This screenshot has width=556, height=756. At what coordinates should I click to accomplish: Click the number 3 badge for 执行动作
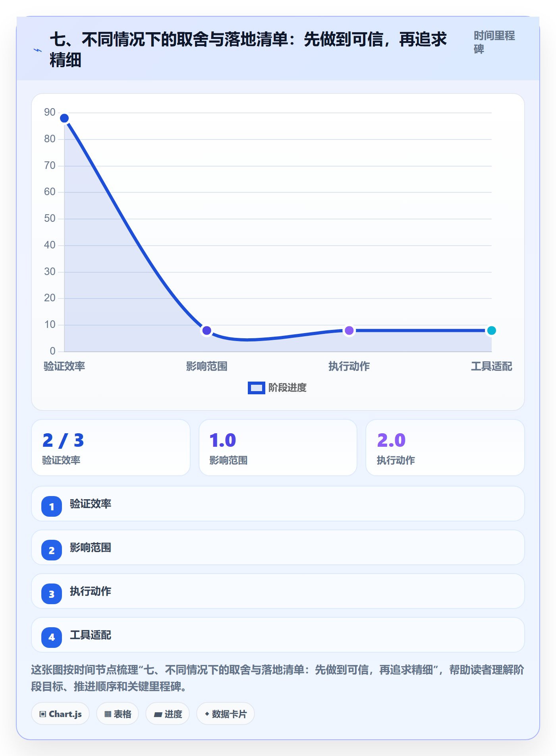52,594
